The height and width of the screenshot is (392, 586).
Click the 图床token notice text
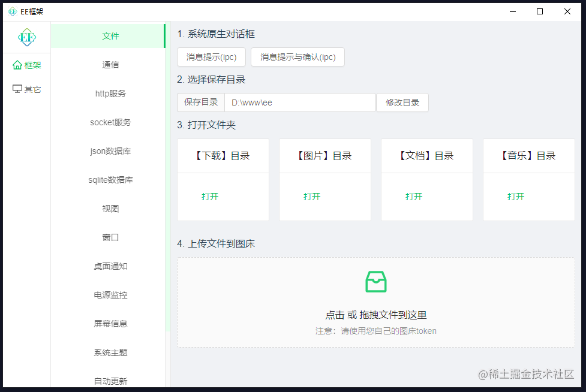pyautogui.click(x=375, y=331)
